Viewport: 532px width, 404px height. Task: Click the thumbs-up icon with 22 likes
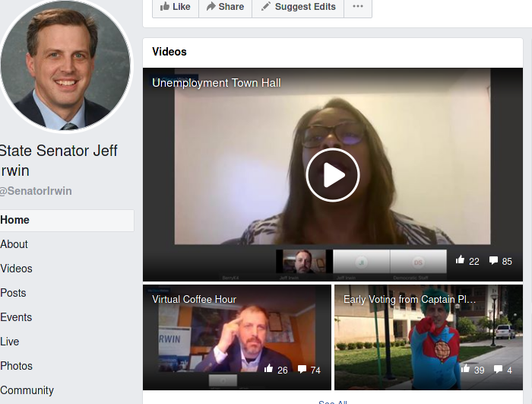[460, 260]
